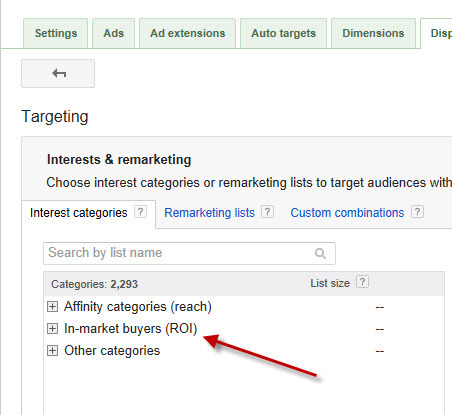The height and width of the screenshot is (415, 452).
Task: Switch to the Ads tab
Action: [x=114, y=33]
